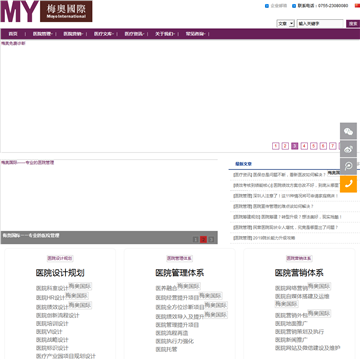Screen dimensions: 360x360
Task: Open the 医院绩效设计 link
Action: (52, 307)
